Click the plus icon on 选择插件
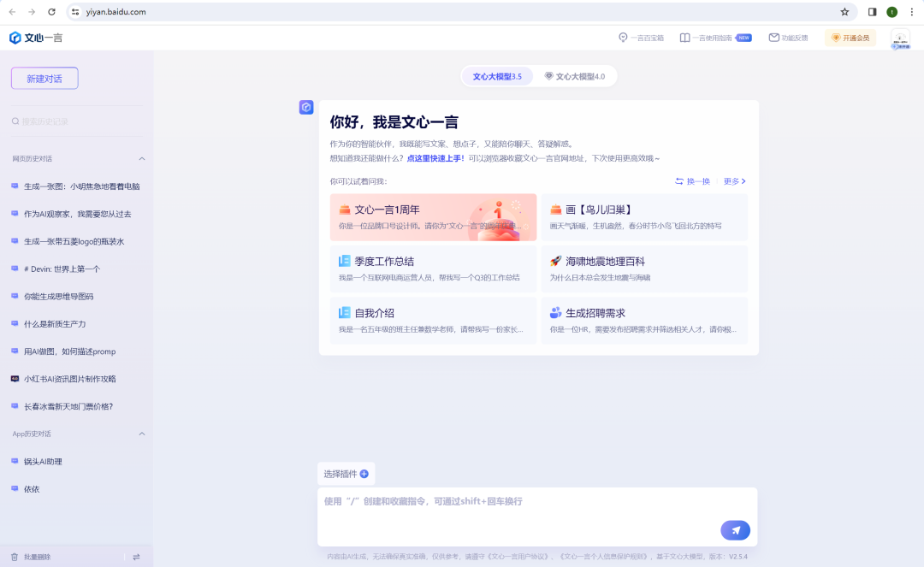The image size is (924, 567). click(x=364, y=474)
